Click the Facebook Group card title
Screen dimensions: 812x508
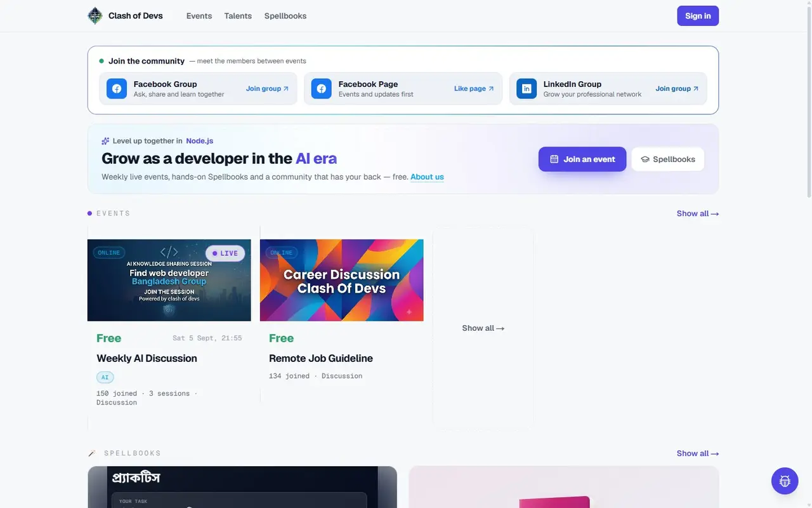[x=166, y=84]
